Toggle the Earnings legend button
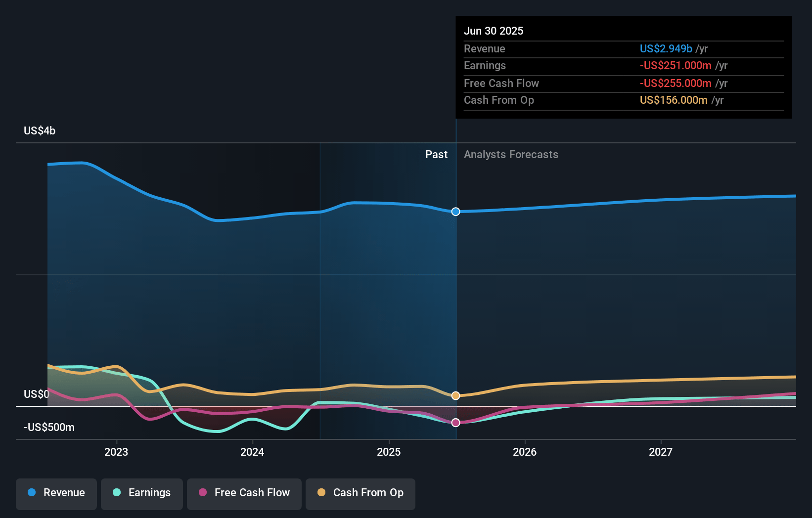The image size is (812, 518). (x=142, y=494)
